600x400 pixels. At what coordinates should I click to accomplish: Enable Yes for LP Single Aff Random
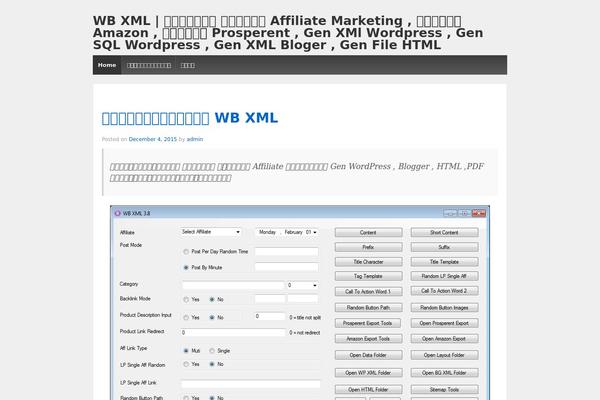pyautogui.click(x=186, y=364)
